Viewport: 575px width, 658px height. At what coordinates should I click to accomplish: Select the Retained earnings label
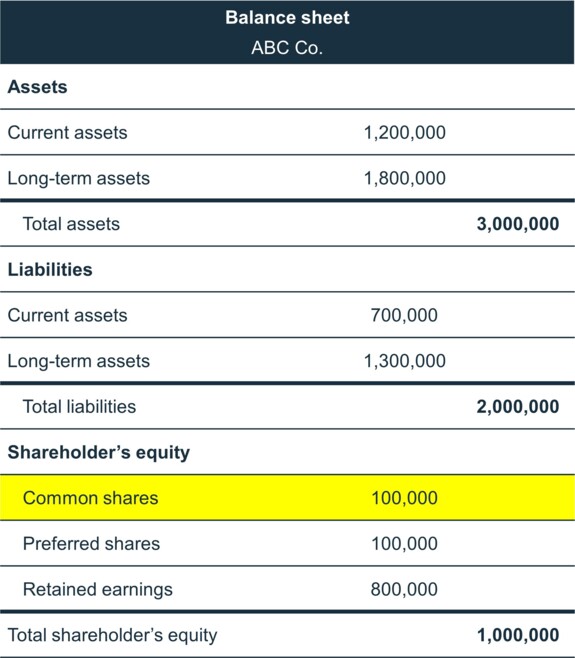(98, 590)
